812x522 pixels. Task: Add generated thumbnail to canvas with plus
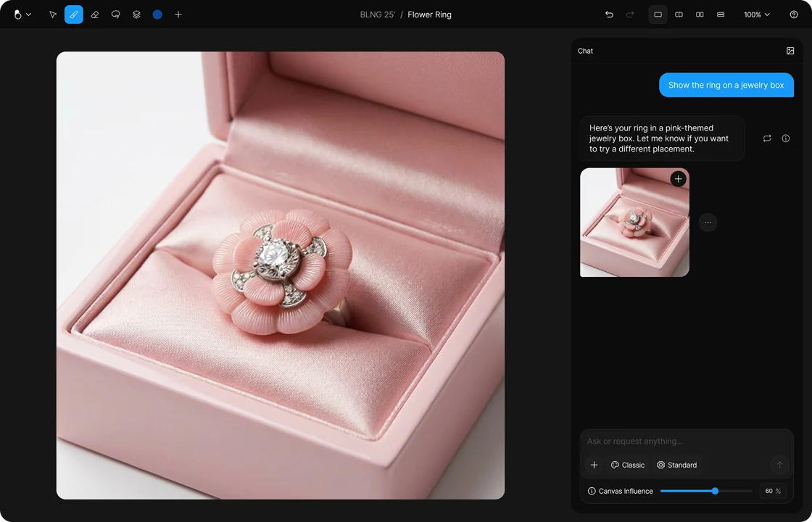tap(679, 179)
